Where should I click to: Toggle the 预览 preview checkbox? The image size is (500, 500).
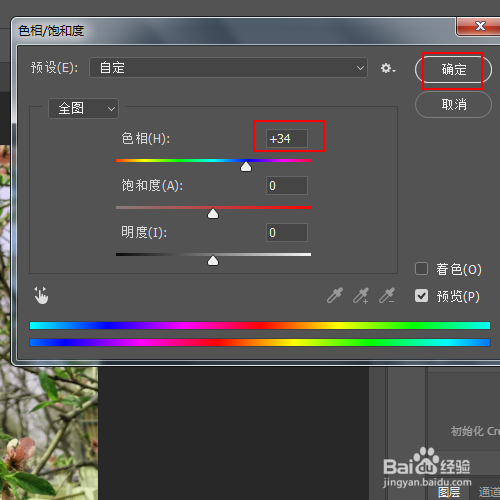[x=421, y=296]
